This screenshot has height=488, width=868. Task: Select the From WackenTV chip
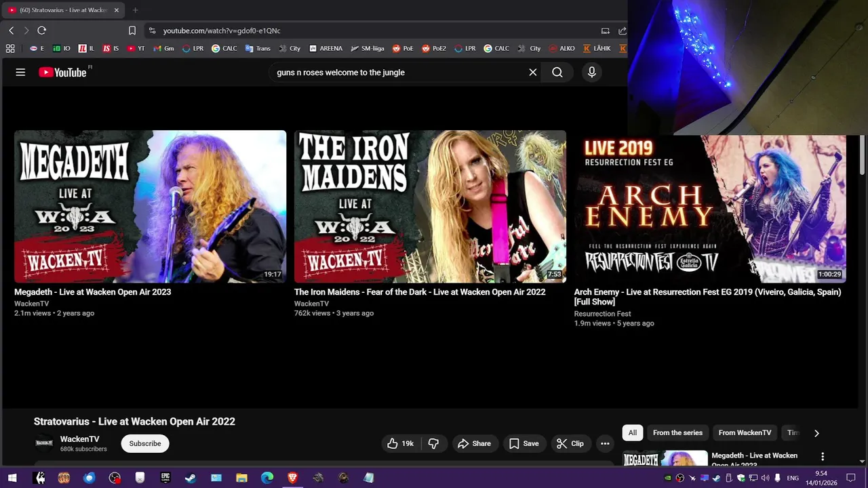pos(745,432)
